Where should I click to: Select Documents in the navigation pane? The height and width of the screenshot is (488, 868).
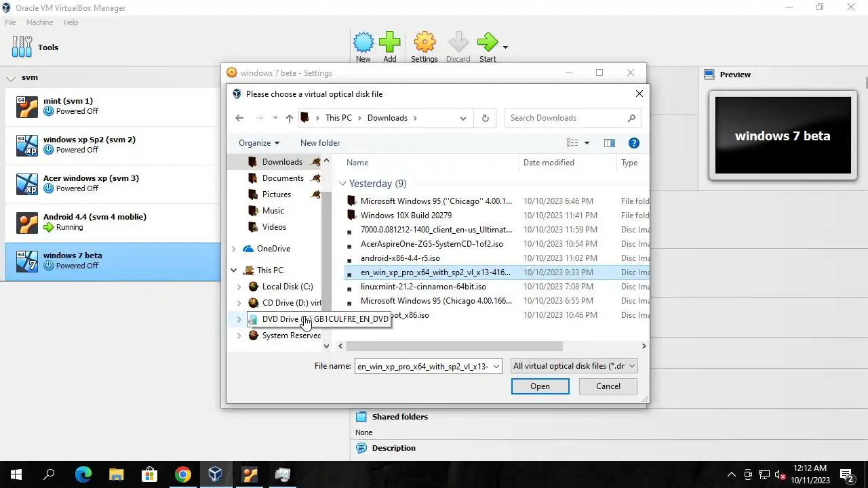click(283, 178)
